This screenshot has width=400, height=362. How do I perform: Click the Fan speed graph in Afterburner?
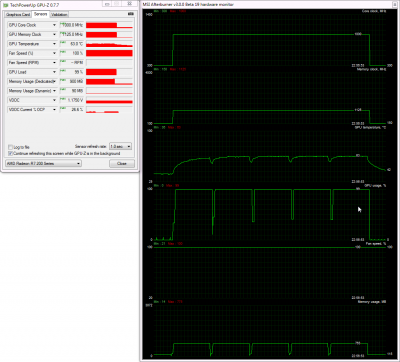click(x=270, y=272)
